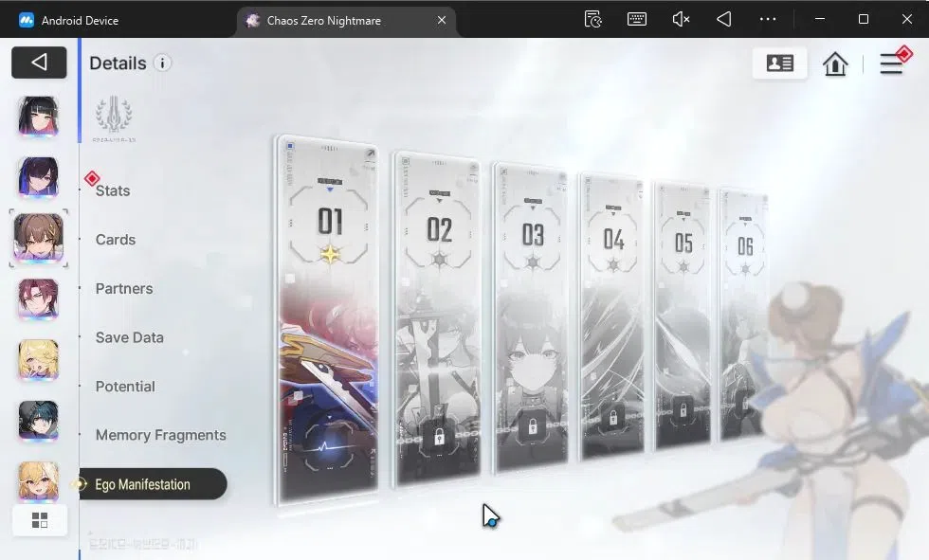The image size is (929, 560).
Task: Click the gold star on panel 01
Action: pyautogui.click(x=330, y=255)
